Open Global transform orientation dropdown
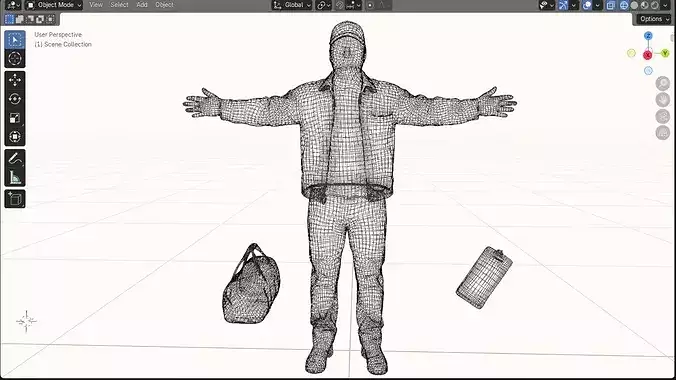676x380 pixels. point(292,5)
